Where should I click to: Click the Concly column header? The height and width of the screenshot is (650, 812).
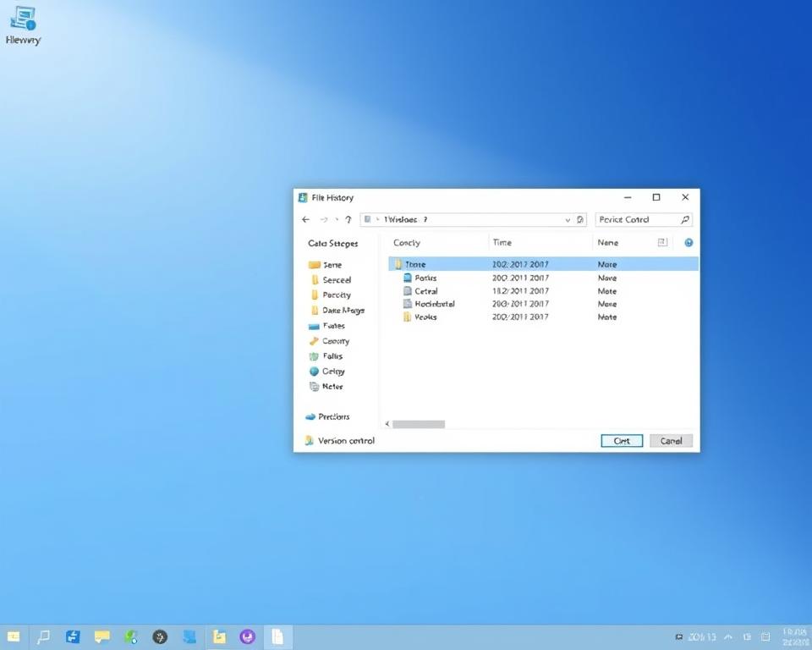pyautogui.click(x=406, y=242)
